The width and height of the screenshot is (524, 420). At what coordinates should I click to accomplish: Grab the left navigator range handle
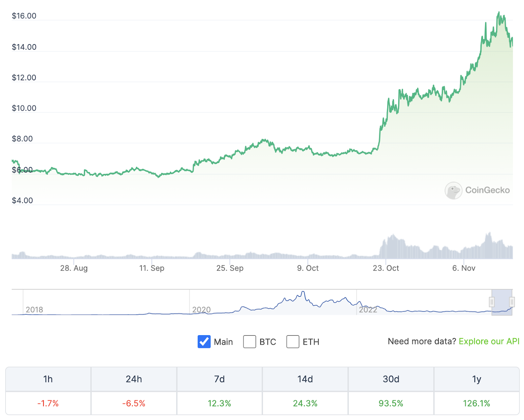[x=492, y=302]
